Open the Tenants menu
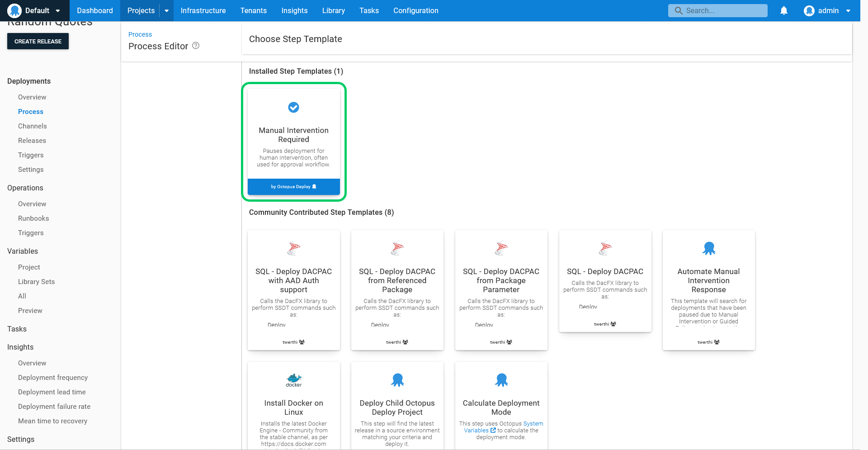Viewport: 868px width, 450px height. tap(254, 10)
